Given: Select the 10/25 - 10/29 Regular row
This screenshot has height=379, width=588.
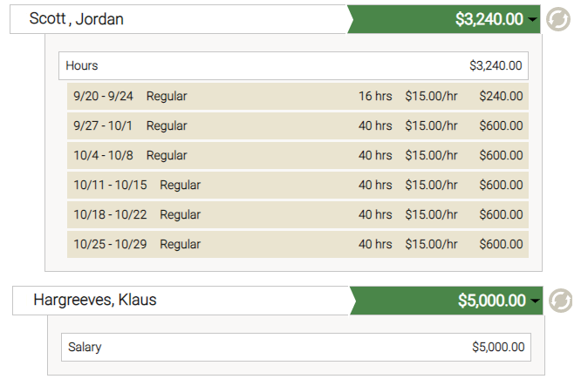Looking at the screenshot, I should [x=297, y=244].
